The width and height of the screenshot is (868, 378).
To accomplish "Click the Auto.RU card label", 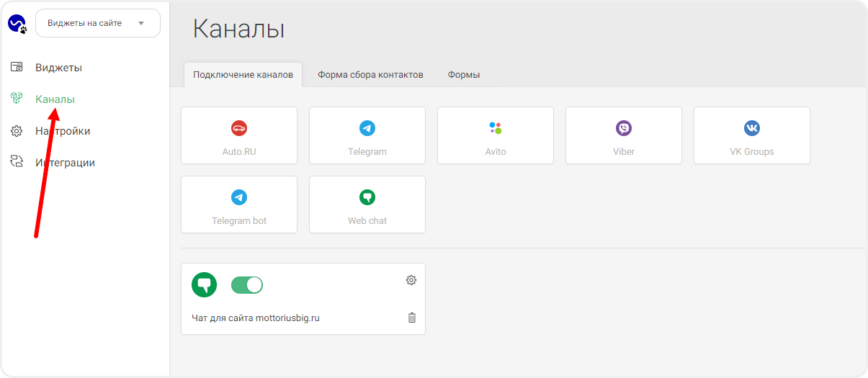I will 239,152.
